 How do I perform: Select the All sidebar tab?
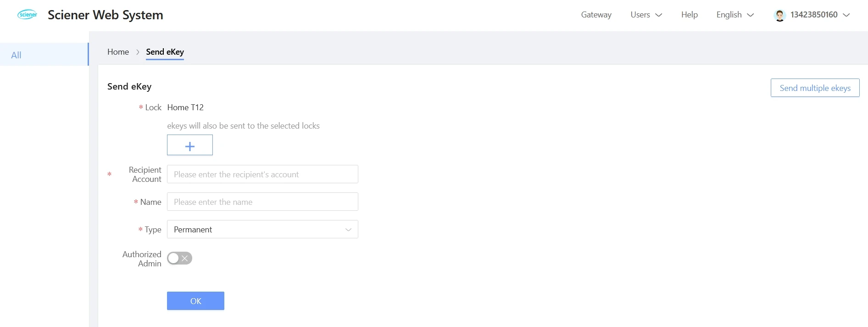[44, 55]
